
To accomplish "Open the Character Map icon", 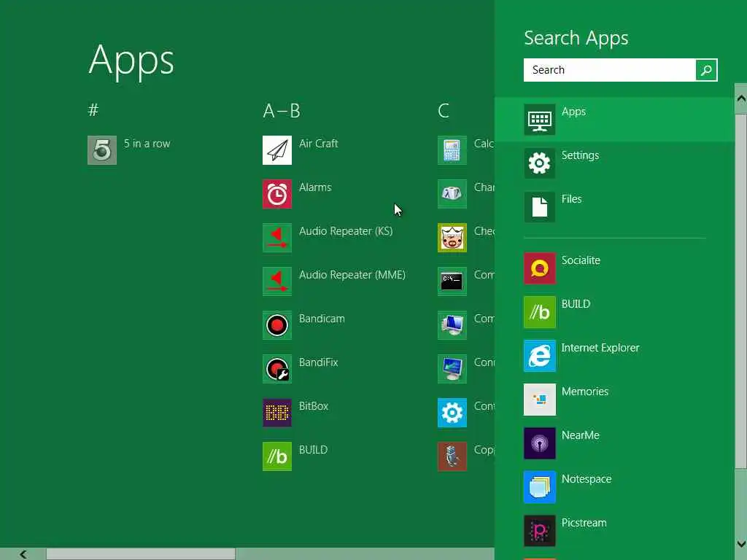I will (x=452, y=194).
